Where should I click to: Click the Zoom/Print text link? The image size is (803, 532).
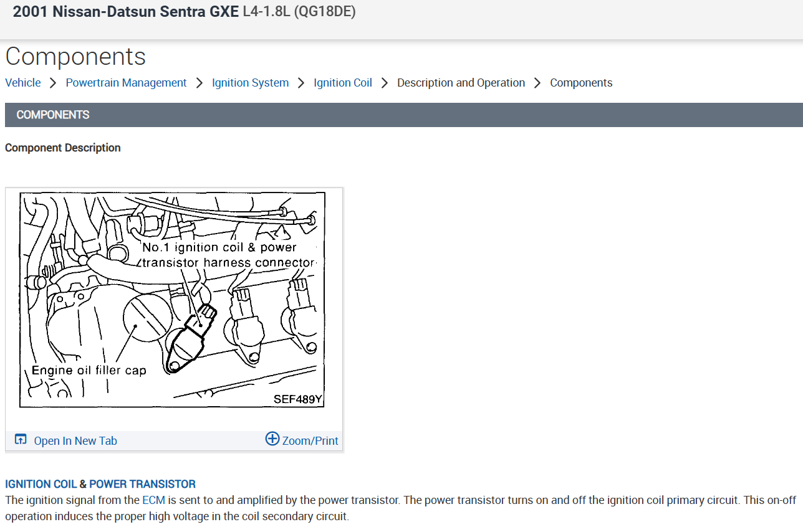point(310,441)
